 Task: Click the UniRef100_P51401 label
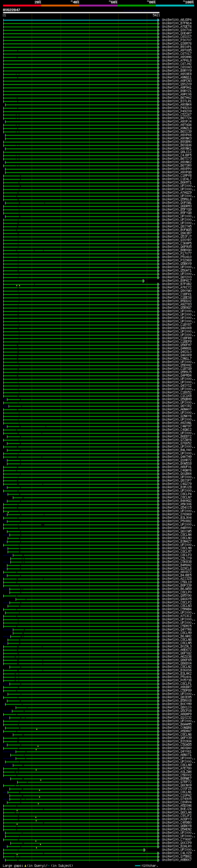tap(177, 677)
